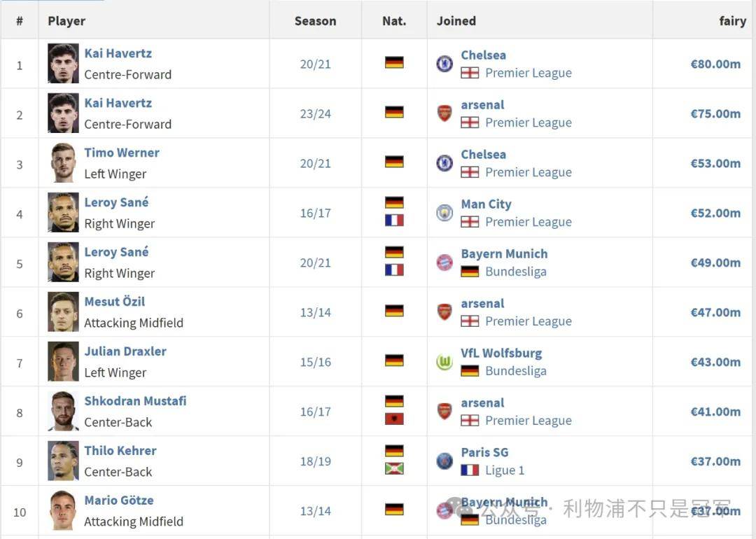Click French flag under Leroy Sané 16/17
The image size is (756, 539).
pyautogui.click(x=394, y=220)
